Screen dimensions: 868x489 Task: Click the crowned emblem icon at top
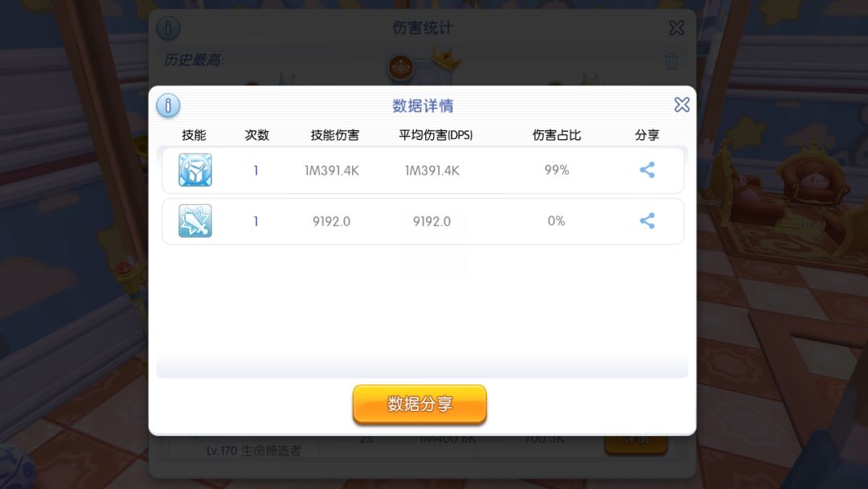coord(401,68)
